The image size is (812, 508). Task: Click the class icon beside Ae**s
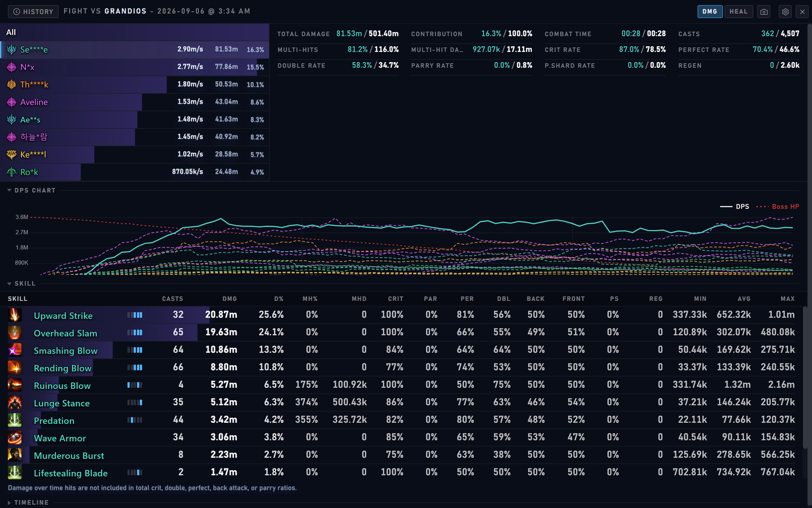point(11,120)
